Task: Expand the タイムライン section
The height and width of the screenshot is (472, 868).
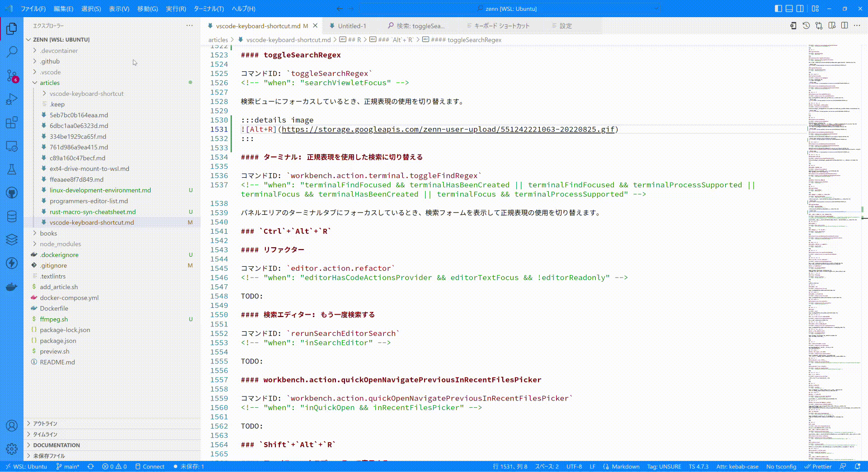Action: (112, 434)
